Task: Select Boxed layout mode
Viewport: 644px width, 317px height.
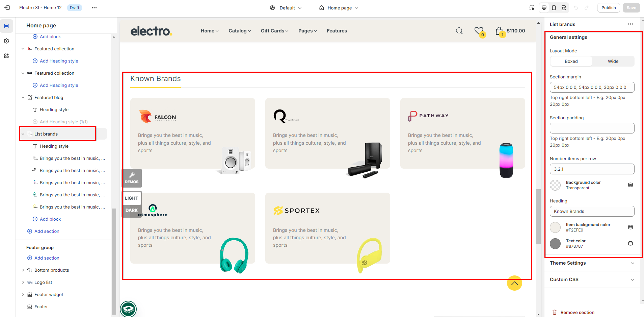Action: click(x=571, y=61)
